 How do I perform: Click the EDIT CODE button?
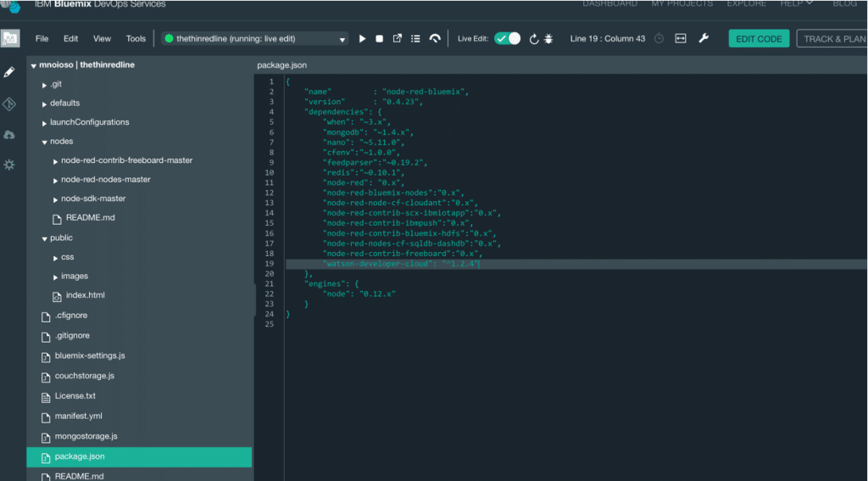[x=759, y=39]
